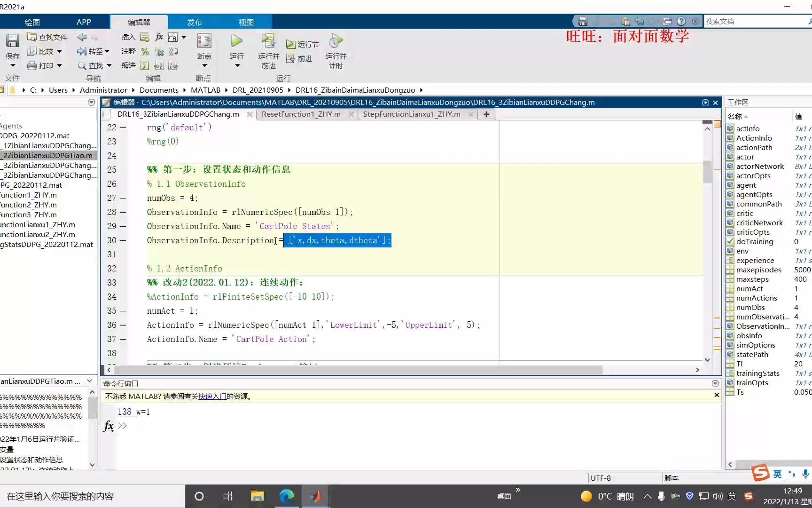The width and height of the screenshot is (812, 508).
Task: Click the insert section icon next to 插入
Action: click(145, 37)
